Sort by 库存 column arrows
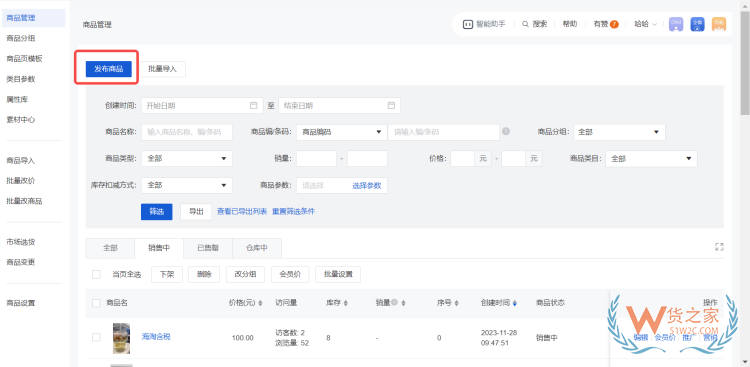The height and width of the screenshot is (367, 750). pyautogui.click(x=346, y=303)
